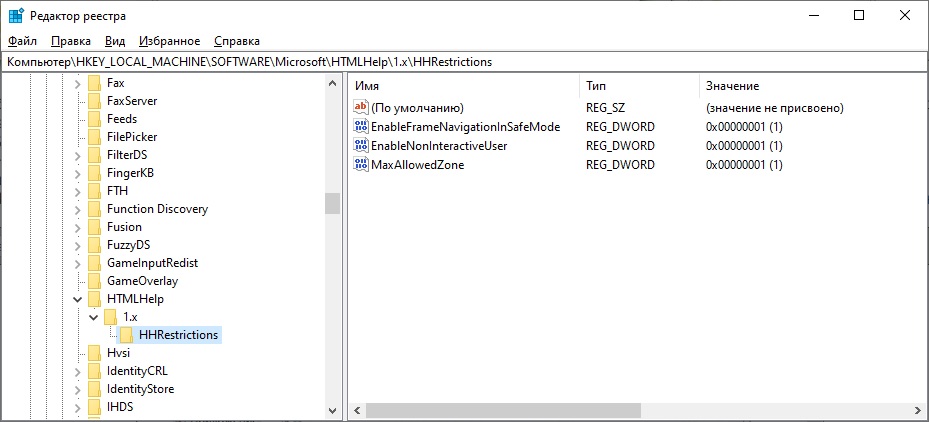
Task: Expand the IdentityStore key
Action: point(78,389)
